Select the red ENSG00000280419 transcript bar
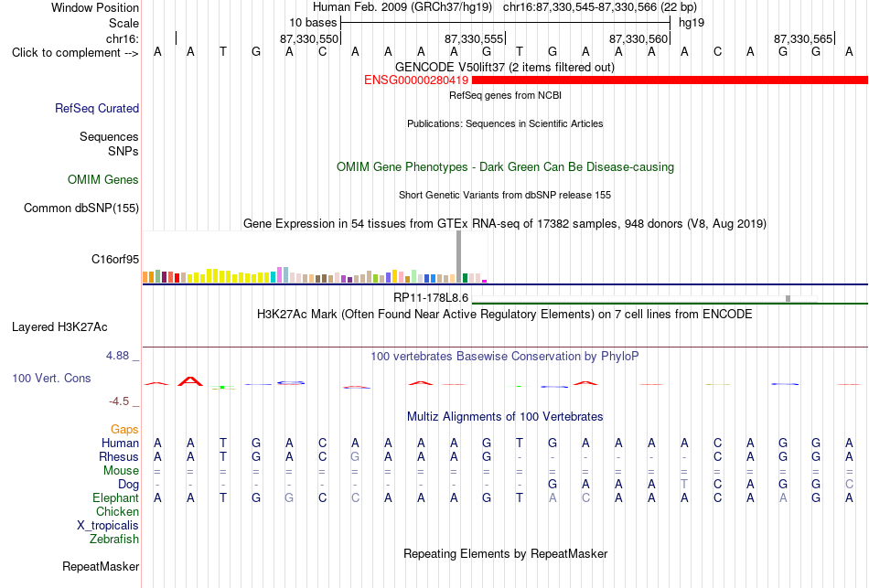Viewport: 869px width, 588px height. click(670, 80)
